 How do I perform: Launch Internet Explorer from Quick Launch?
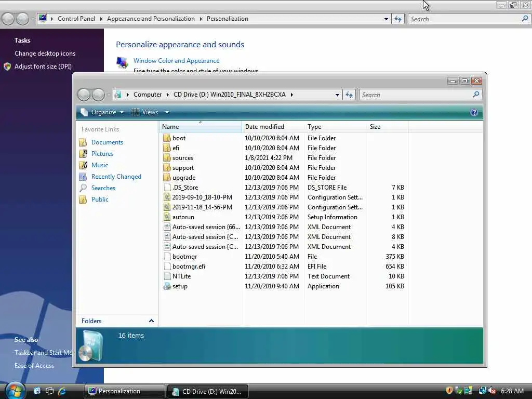coord(62,391)
